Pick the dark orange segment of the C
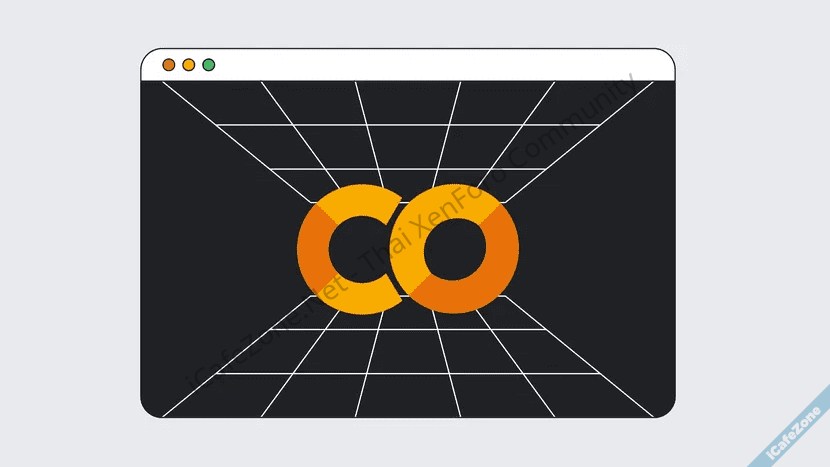The width and height of the screenshot is (830, 467). 314,249
